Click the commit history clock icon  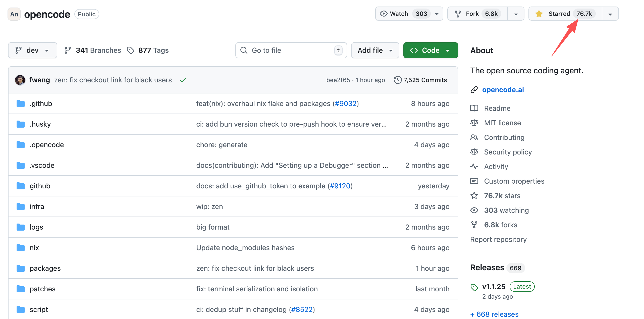(397, 80)
